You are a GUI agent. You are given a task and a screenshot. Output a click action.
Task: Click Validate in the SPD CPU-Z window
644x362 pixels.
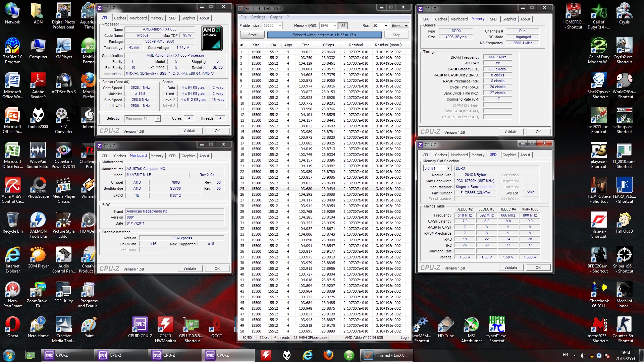tap(511, 267)
